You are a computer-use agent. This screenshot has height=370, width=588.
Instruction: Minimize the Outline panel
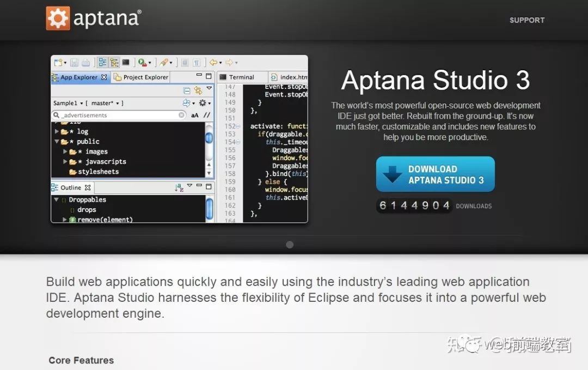click(x=199, y=185)
